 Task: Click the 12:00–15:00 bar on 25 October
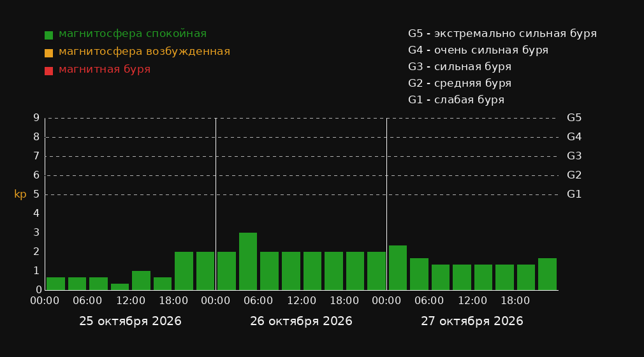click(142, 280)
